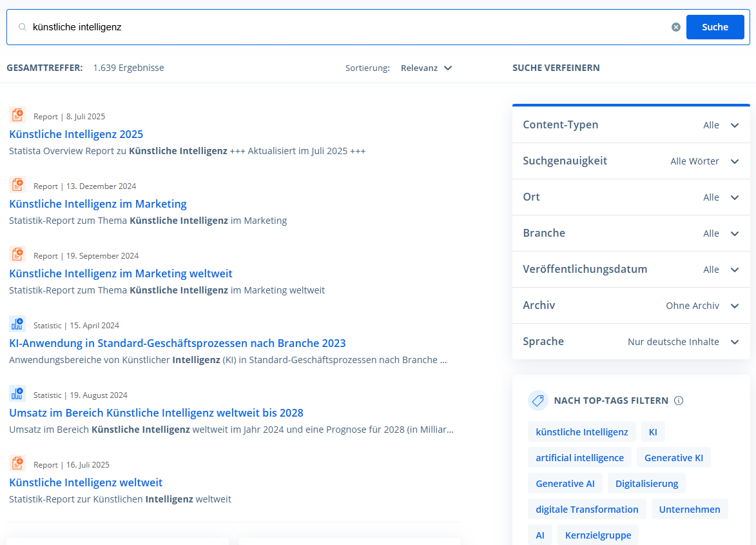Viewport: 756px width, 545px height.
Task: Click the magnifying glass search icon
Action: 23,27
